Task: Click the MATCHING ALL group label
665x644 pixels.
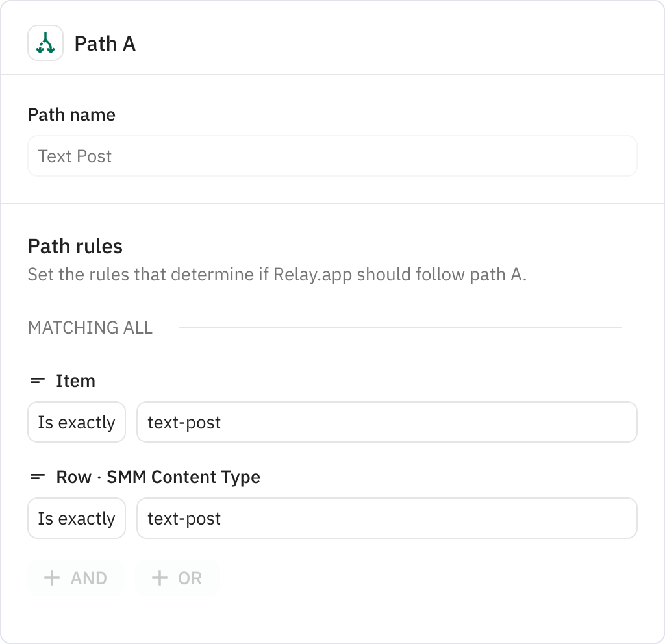Action: pyautogui.click(x=90, y=328)
